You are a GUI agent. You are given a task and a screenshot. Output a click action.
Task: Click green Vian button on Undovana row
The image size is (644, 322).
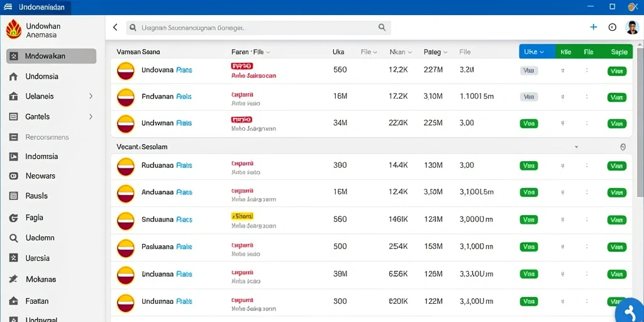point(617,71)
